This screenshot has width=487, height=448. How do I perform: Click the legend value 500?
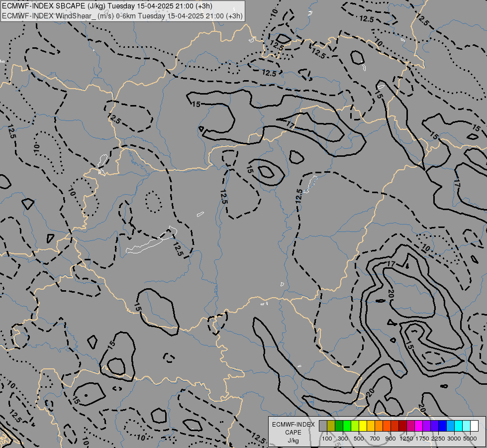359,439
